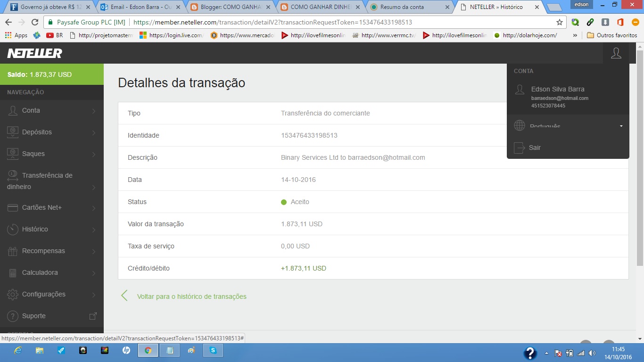This screenshot has height=362, width=644.
Task: Click the download extension icon in toolbar
Action: click(x=605, y=22)
